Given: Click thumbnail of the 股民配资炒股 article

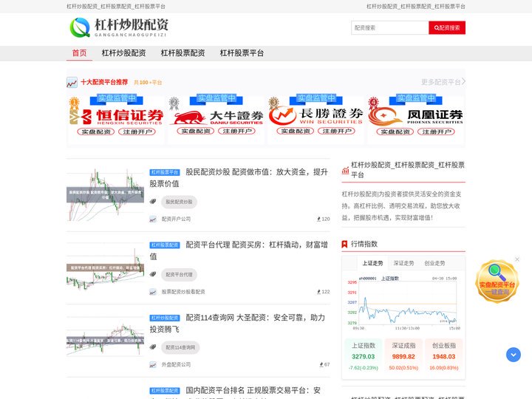Looking at the screenshot, I should click(105, 195).
